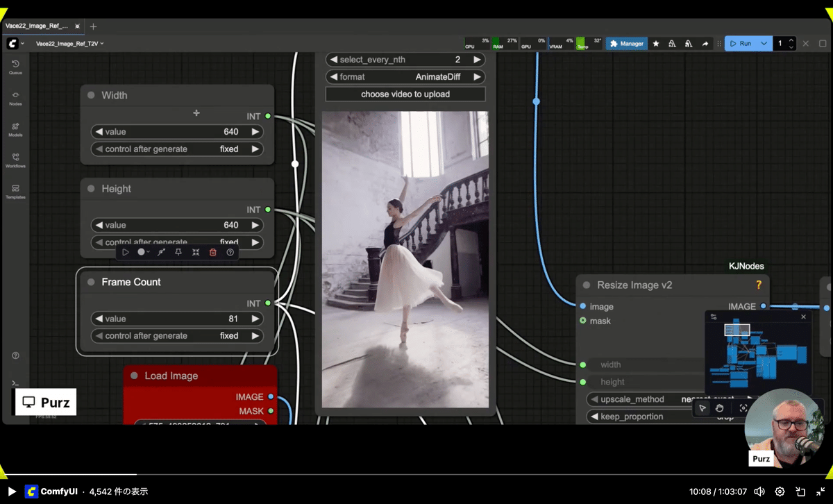Image resolution: width=833 pixels, height=504 pixels.
Task: Open the node color picker circle
Action: coord(143,252)
